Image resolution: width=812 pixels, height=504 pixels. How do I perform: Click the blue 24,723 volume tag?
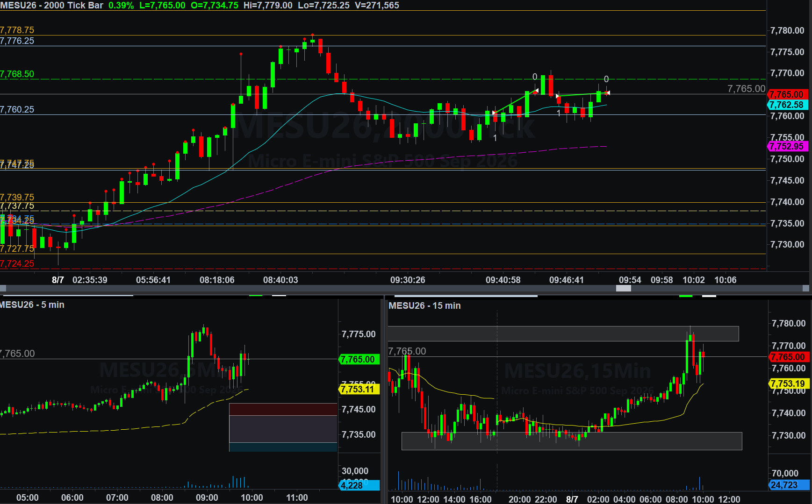(789, 485)
